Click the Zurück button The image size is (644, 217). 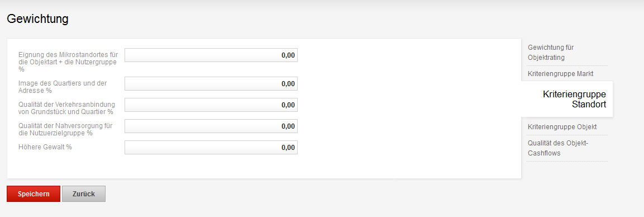(84, 194)
